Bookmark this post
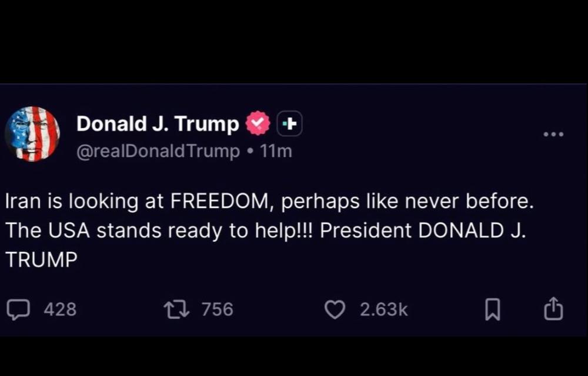Screen dimensions: 588x376 492,310
